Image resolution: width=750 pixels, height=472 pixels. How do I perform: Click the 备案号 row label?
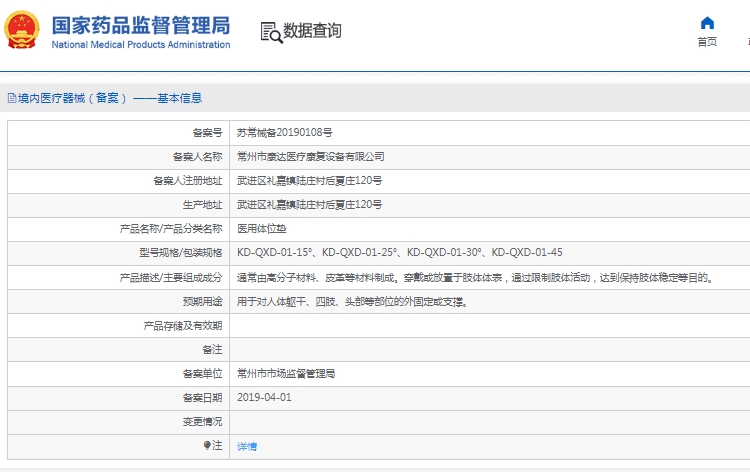208,132
